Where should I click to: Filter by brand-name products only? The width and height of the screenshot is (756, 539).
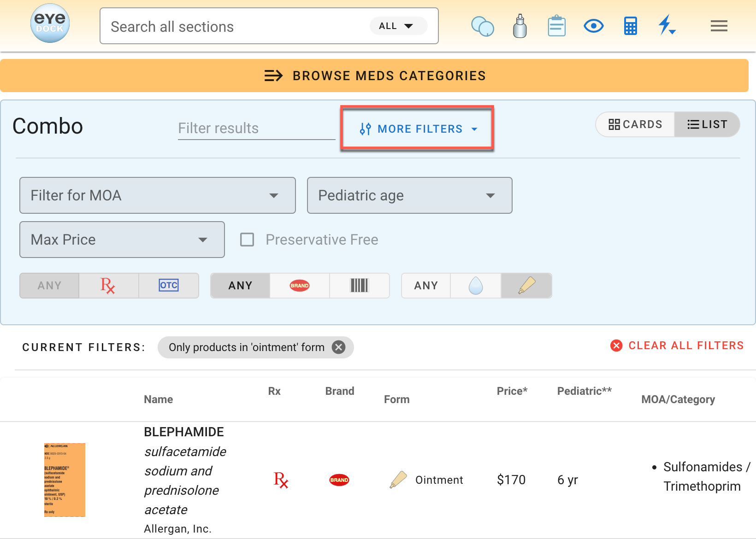click(x=300, y=286)
